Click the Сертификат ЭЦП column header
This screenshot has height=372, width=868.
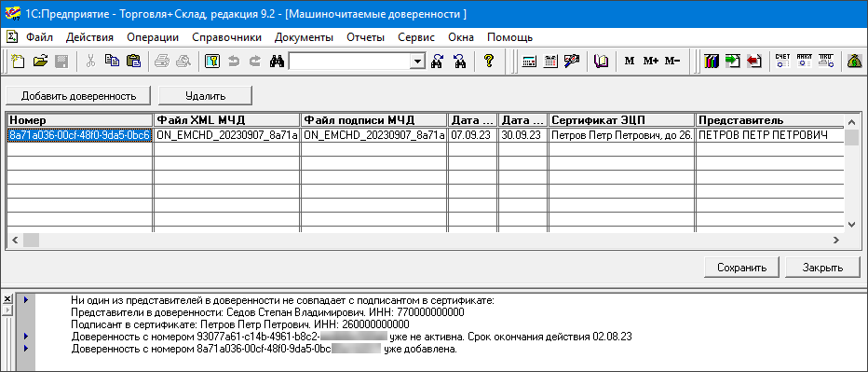point(621,120)
